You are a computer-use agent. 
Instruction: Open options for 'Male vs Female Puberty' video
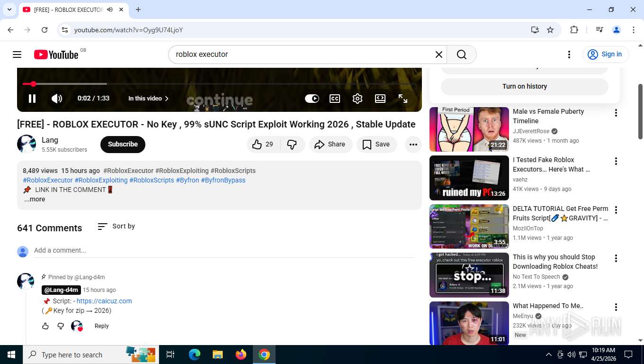tap(616, 113)
